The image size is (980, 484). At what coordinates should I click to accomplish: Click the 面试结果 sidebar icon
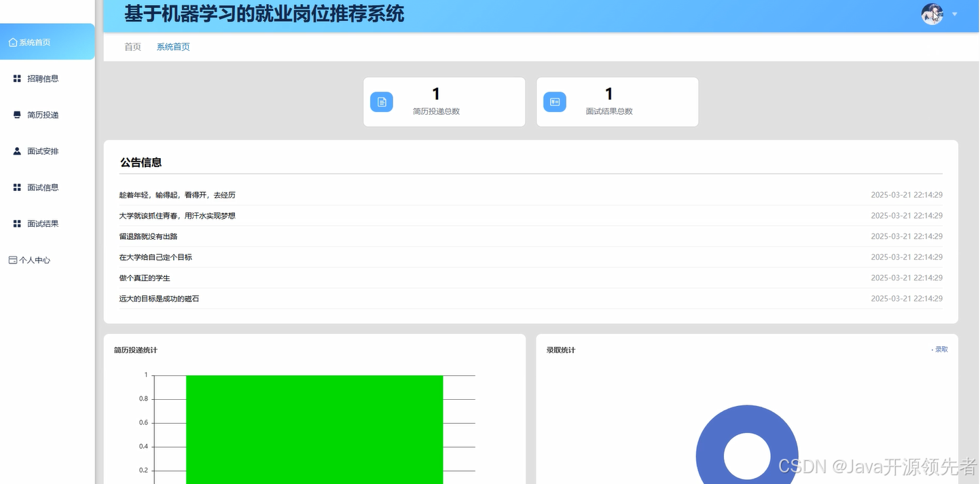click(x=16, y=223)
